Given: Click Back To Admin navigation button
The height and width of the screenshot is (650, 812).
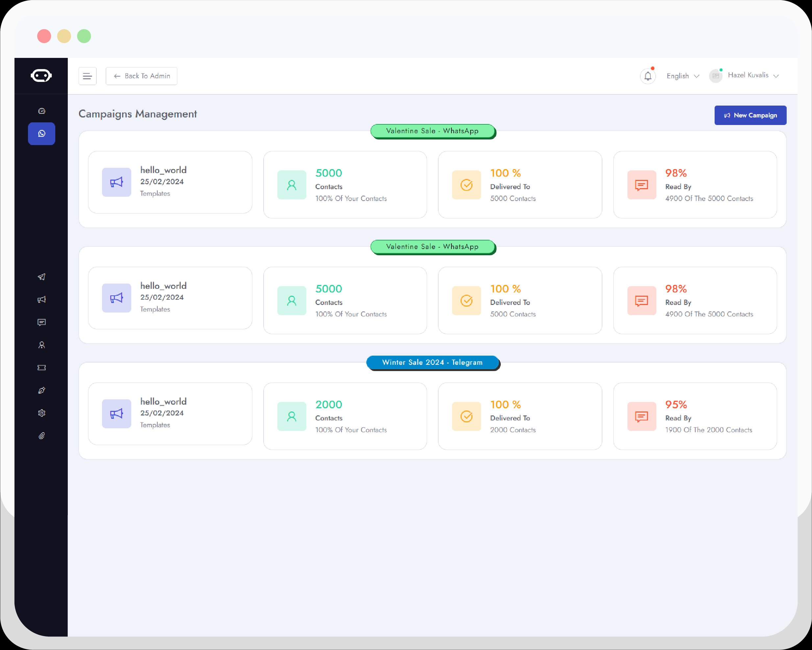Looking at the screenshot, I should [142, 75].
